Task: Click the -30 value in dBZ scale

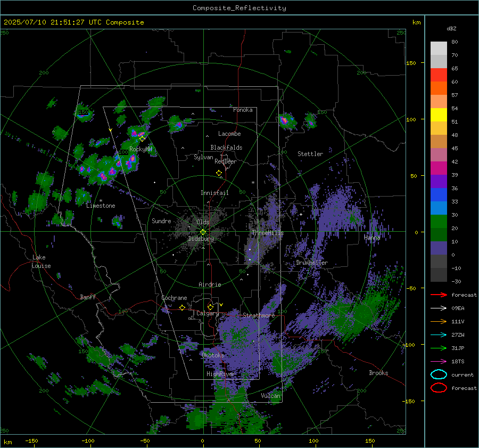Action: [x=456, y=281]
